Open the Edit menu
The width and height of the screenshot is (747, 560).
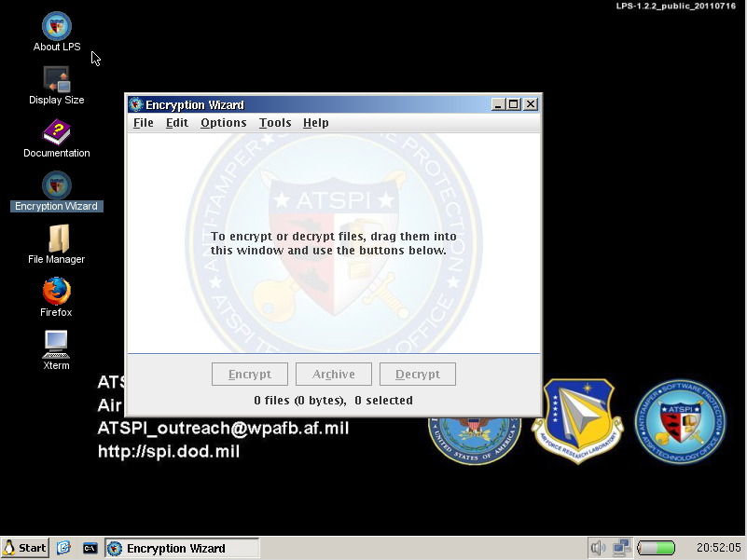click(x=177, y=123)
